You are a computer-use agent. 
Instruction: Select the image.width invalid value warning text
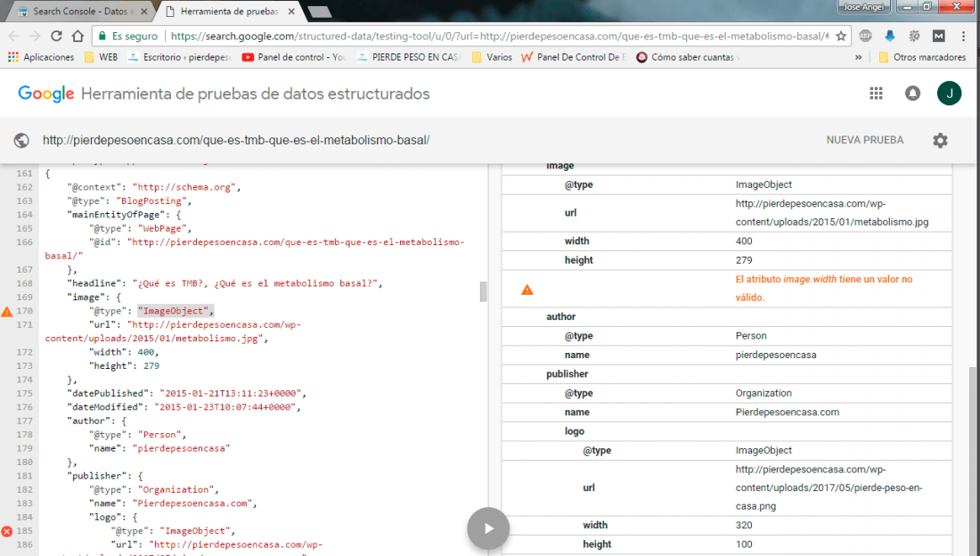824,289
